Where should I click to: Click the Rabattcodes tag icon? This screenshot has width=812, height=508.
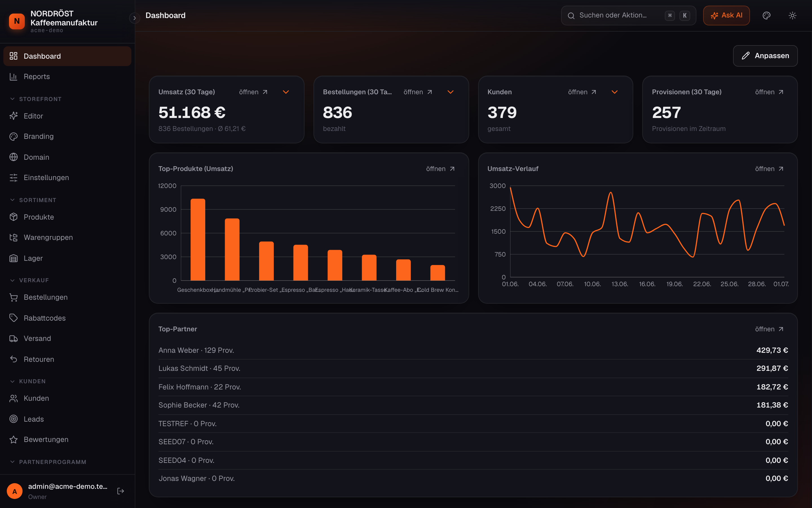pos(14,318)
